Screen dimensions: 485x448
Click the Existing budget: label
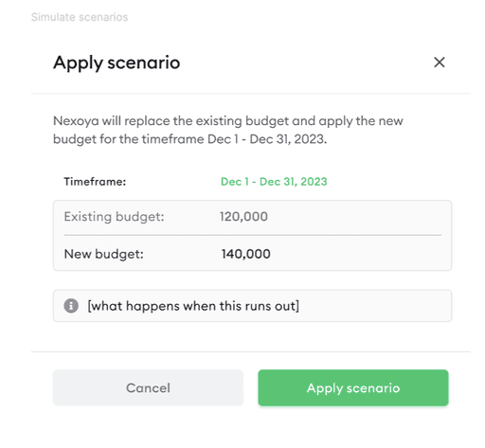pyautogui.click(x=114, y=217)
